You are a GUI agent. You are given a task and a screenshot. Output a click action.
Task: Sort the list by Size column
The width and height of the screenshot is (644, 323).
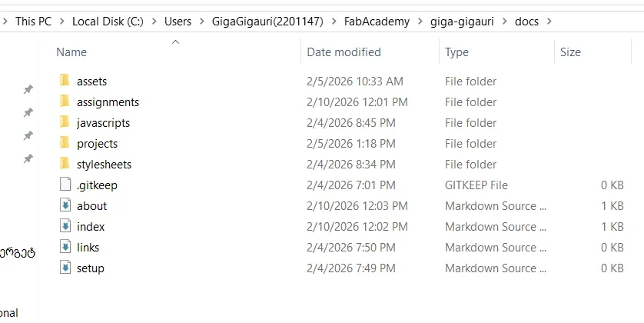[570, 52]
